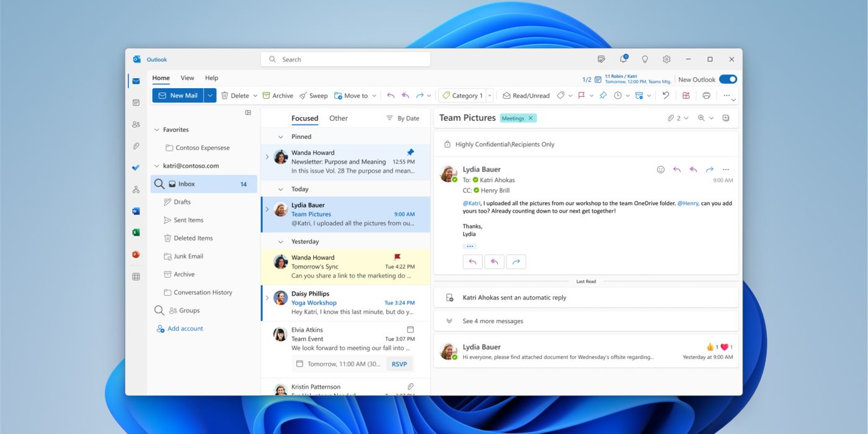The width and height of the screenshot is (868, 434).
Task: Launch PowerPoint from the app sidebar
Action: click(136, 254)
